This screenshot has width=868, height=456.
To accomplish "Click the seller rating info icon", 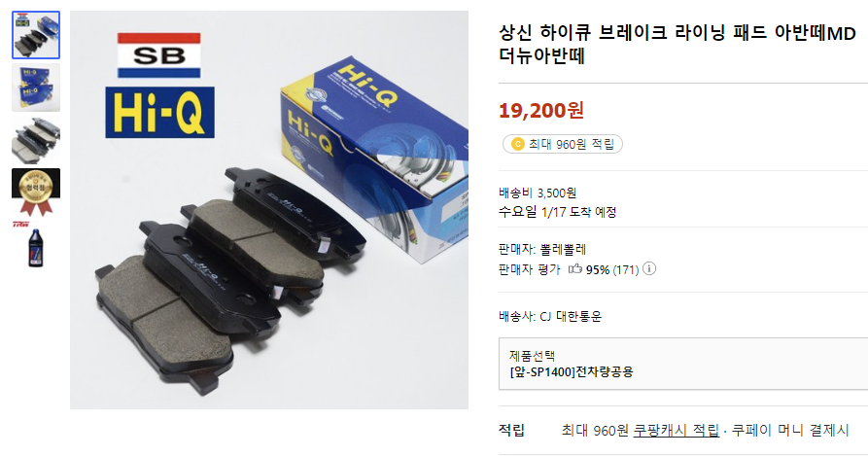I will coord(649,269).
